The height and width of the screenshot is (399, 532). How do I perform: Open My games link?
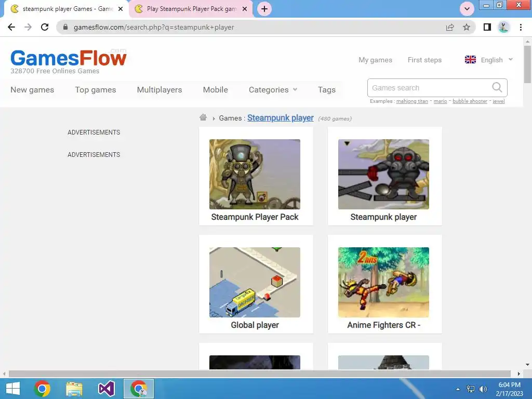point(375,60)
